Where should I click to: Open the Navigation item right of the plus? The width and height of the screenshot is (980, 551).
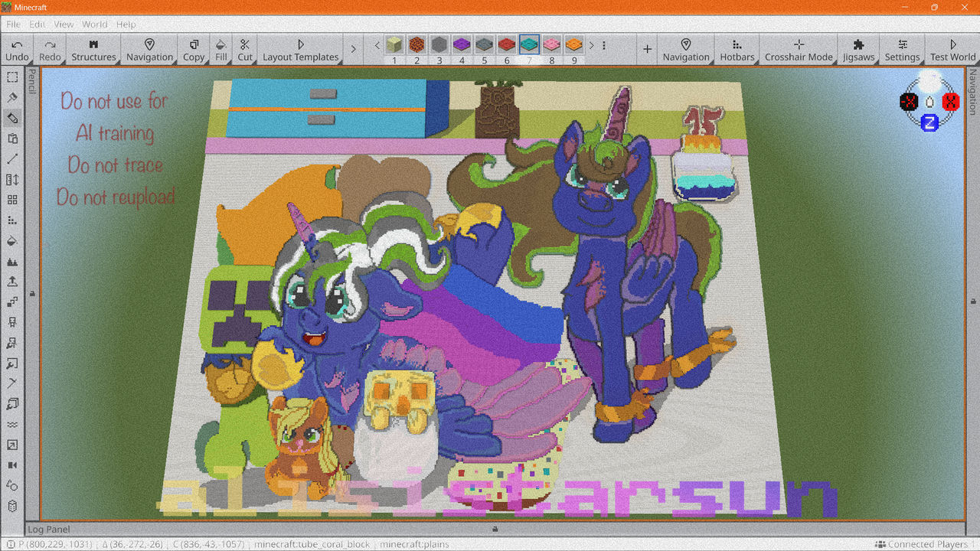pyautogui.click(x=686, y=51)
